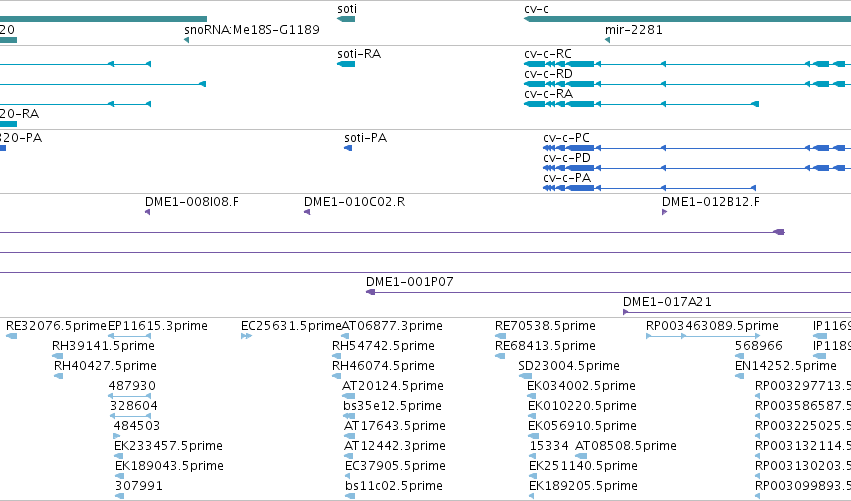Select the cv-c-RD transcript
The width and height of the screenshot is (851, 501).
pyautogui.click(x=687, y=84)
